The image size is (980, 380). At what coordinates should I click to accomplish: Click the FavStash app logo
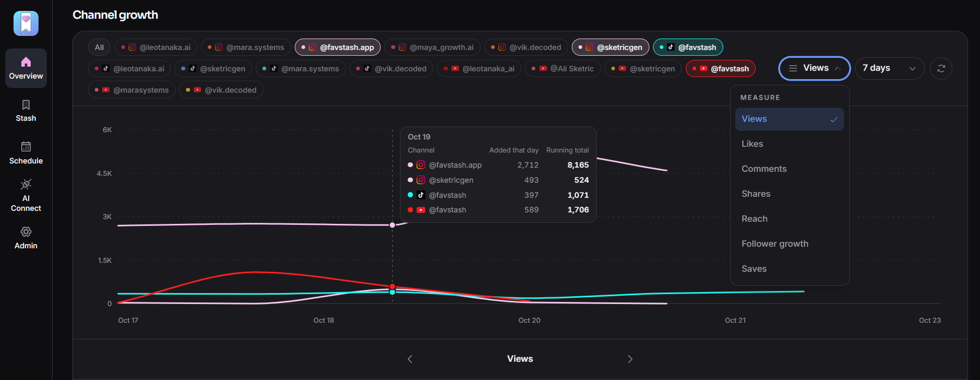[26, 23]
